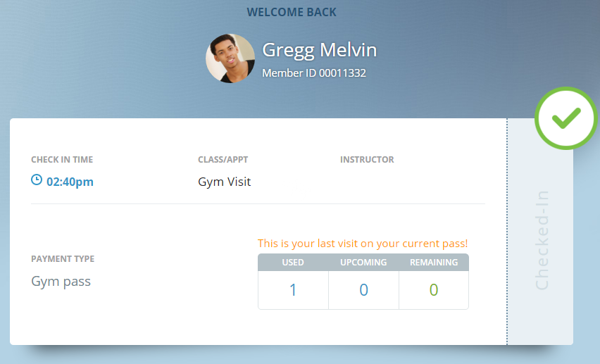
Task: Click the WELCOME BACK heading
Action: coord(292,12)
